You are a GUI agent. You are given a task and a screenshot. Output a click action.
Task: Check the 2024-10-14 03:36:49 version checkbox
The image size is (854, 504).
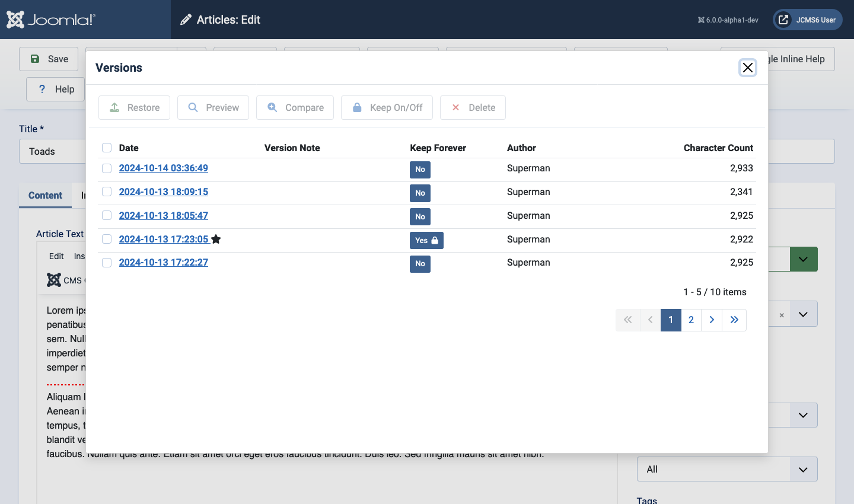pyautogui.click(x=107, y=168)
